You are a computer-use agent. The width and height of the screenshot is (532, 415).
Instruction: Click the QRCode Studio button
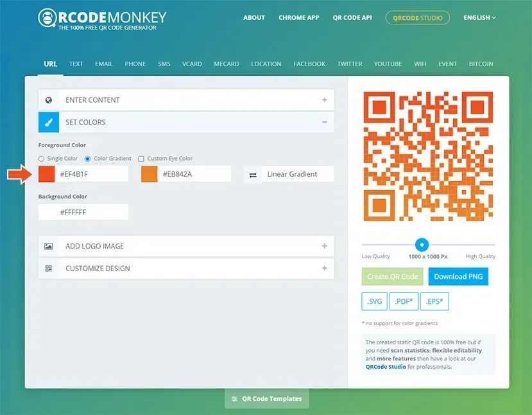418,17
